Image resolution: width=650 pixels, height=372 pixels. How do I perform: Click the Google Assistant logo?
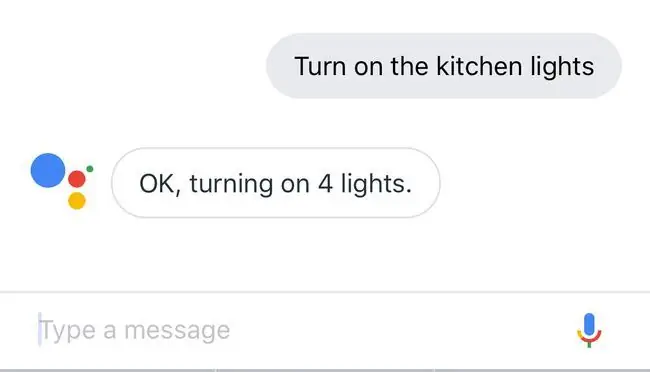[x=62, y=181]
